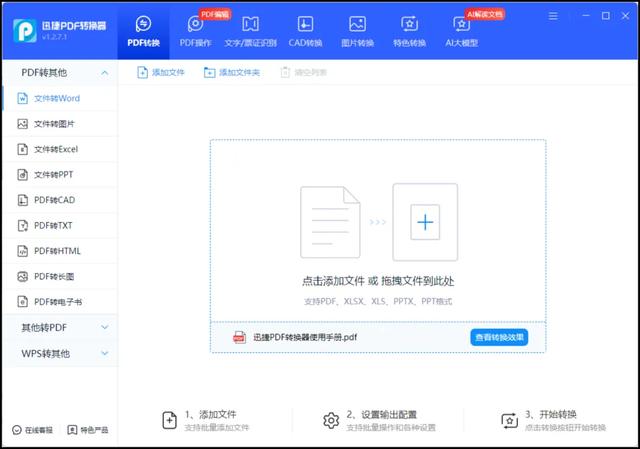This screenshot has width=640, height=449.
Task: Open the AI大模型 tab
Action: point(462,32)
